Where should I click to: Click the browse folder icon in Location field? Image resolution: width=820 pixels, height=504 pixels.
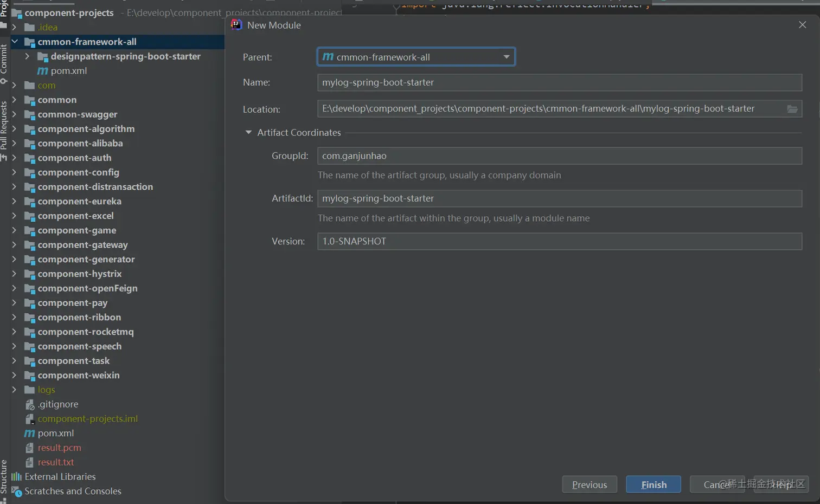792,109
